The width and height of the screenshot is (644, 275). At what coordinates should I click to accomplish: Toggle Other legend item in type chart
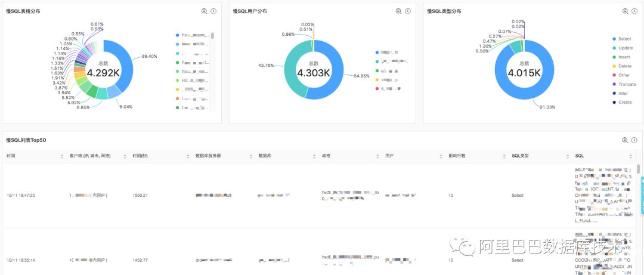coord(621,75)
